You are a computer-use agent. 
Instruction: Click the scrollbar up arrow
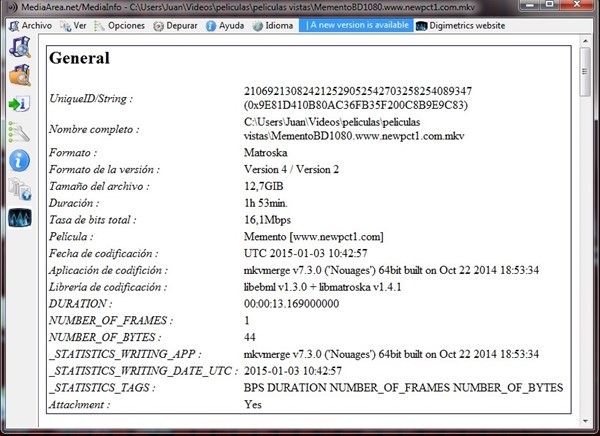tap(585, 41)
